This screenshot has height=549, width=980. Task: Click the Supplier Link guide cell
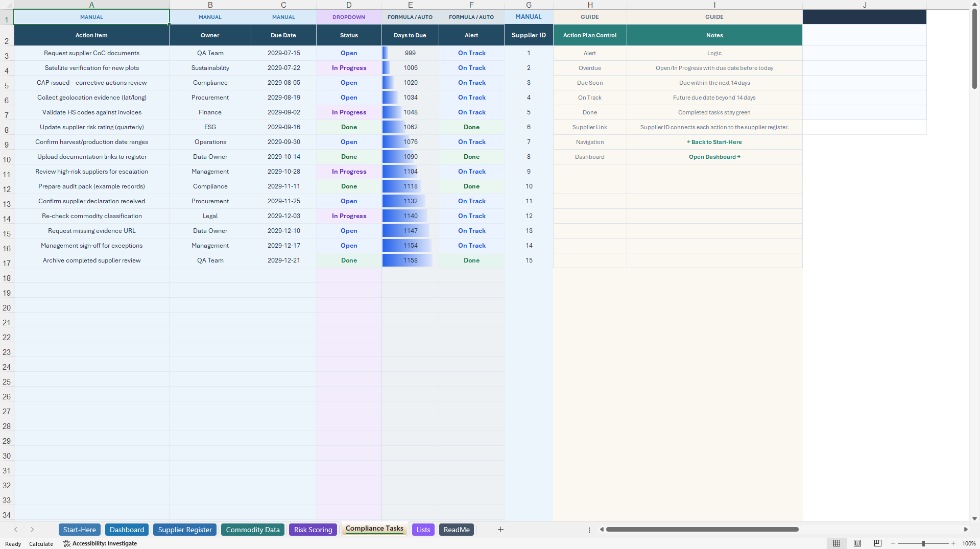[590, 127]
